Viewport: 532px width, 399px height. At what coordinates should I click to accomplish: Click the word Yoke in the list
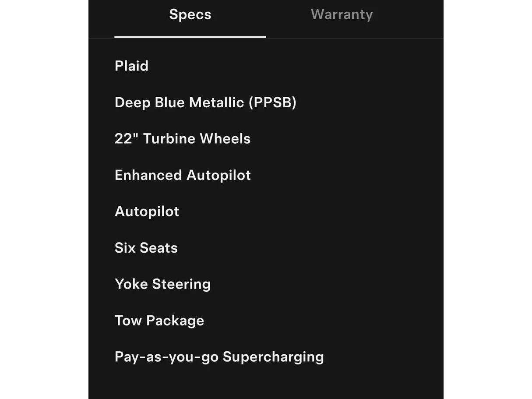pos(131,284)
